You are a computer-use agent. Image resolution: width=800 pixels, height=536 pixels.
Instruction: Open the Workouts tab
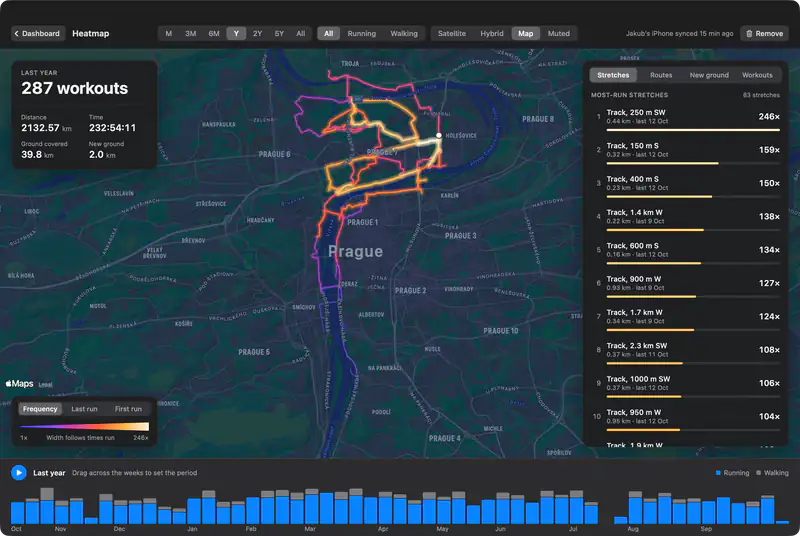(x=757, y=75)
